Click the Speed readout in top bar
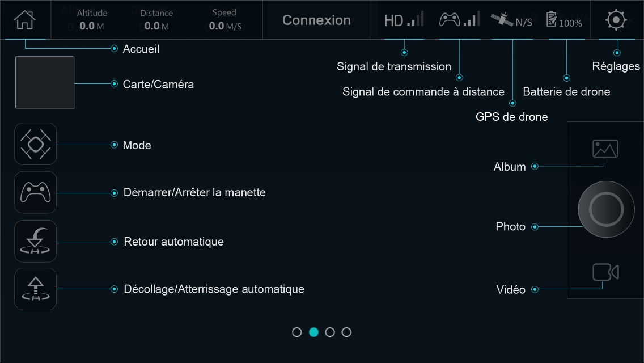The image size is (644, 363). 224,20
